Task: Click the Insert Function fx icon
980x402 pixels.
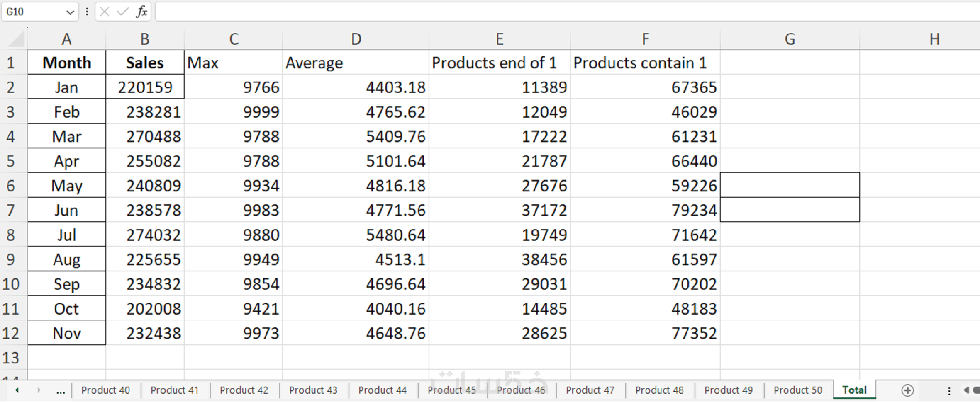Action: (141, 12)
